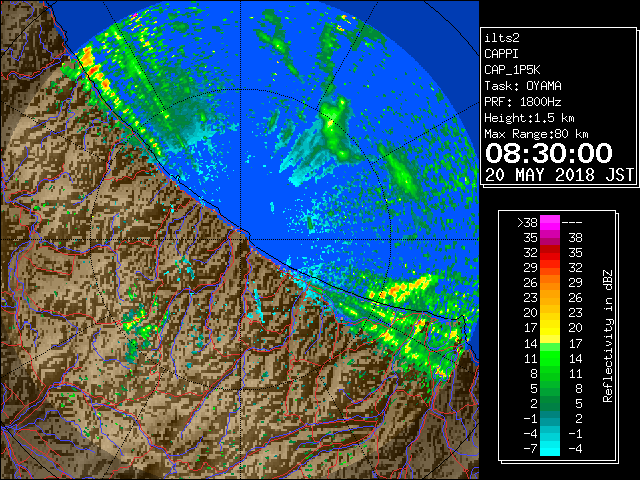Click the "-7" legend label
Screen dimensions: 640x480
click(x=530, y=449)
